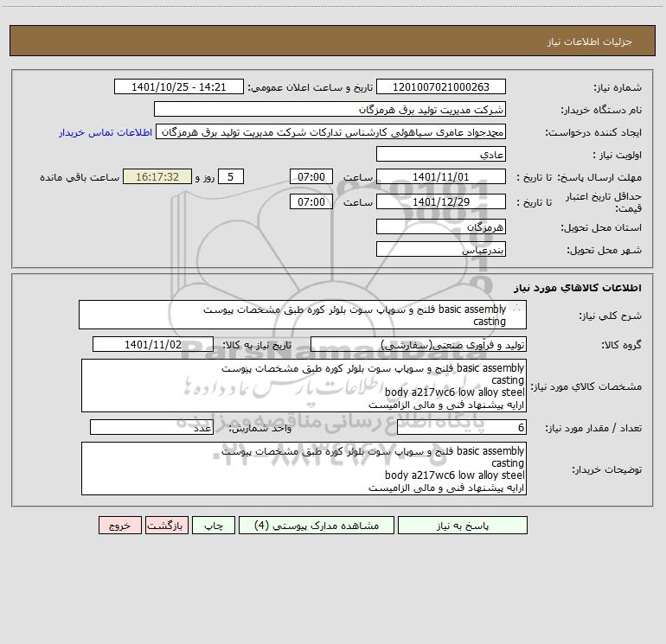Click the توضیحات خریدار text area

(304, 469)
